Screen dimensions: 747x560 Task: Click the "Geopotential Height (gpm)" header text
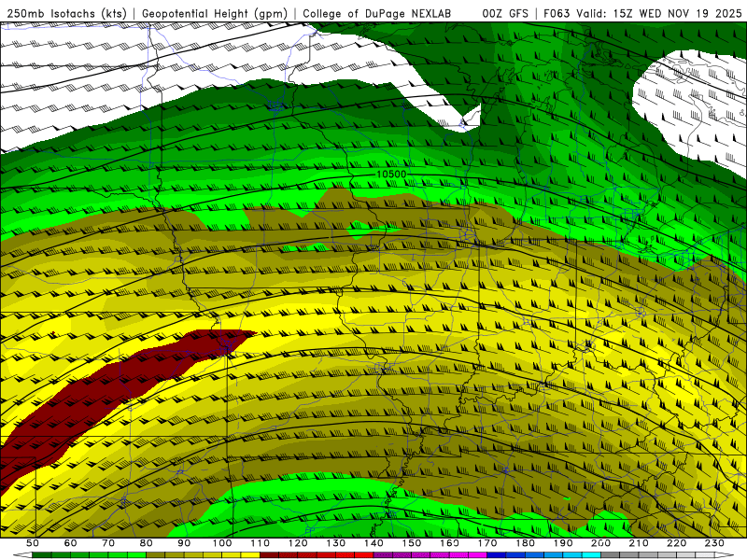click(215, 14)
